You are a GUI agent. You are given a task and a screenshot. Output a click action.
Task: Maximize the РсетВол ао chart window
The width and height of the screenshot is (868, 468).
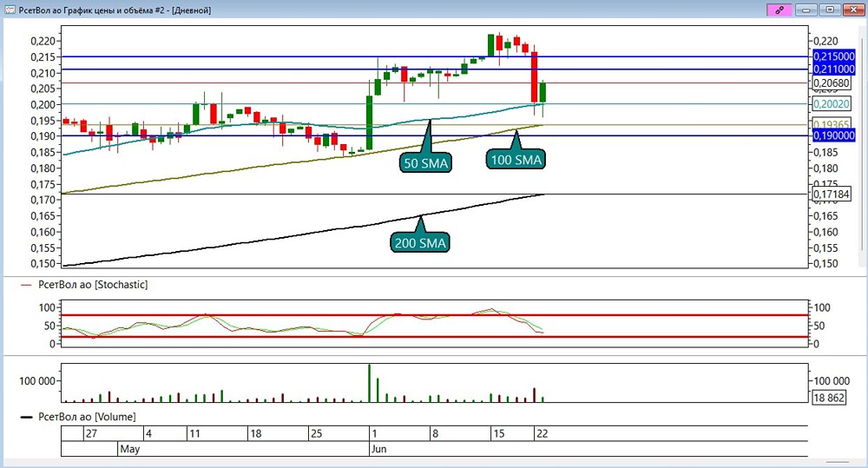coord(830,10)
